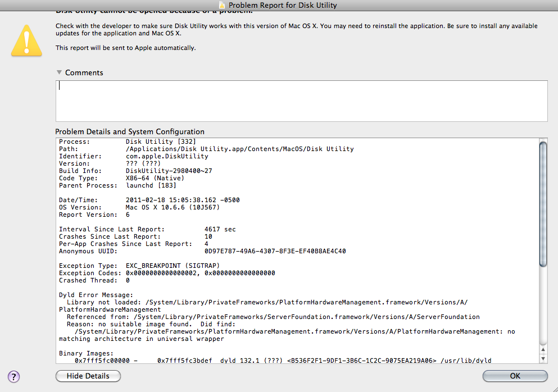
Task: Click the scroll down arrow in details pane
Action: (543, 358)
